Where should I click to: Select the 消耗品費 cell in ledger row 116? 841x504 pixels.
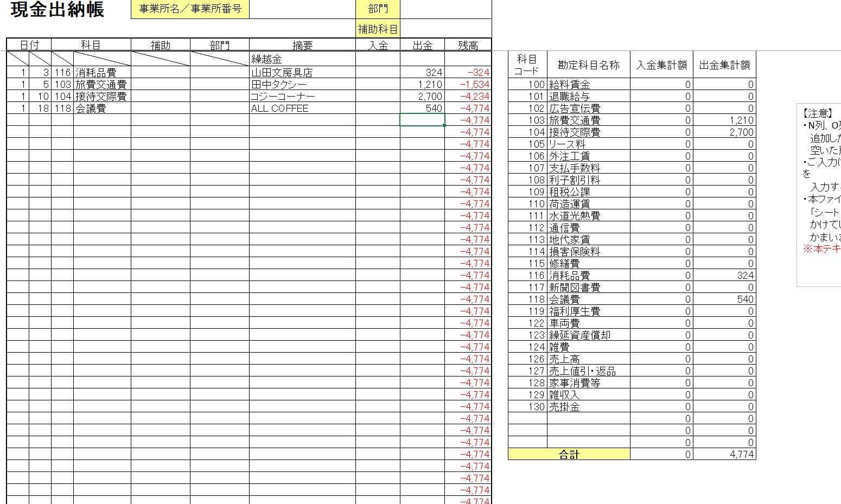tap(102, 72)
